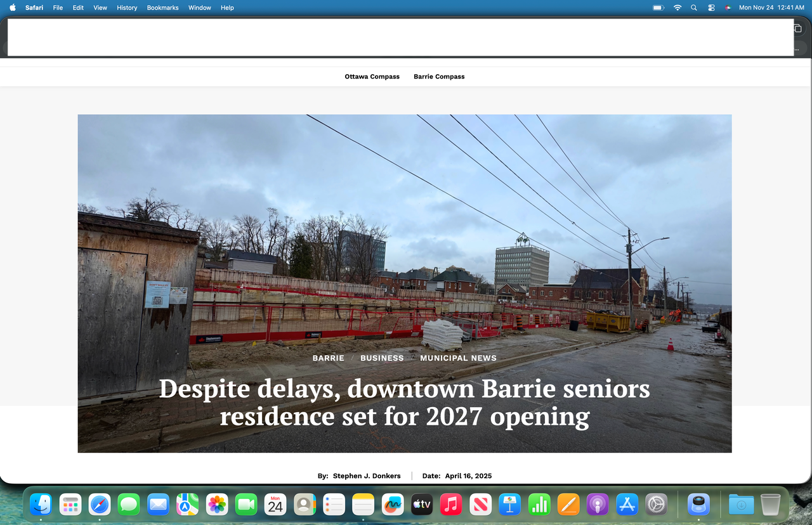Viewport: 812px width, 525px height.
Task: Open the Apple menu
Action: point(12,8)
